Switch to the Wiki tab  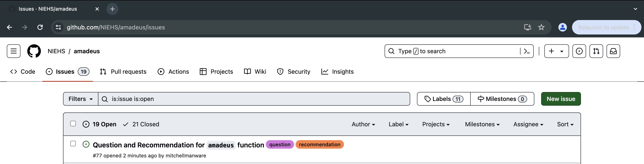[255, 72]
